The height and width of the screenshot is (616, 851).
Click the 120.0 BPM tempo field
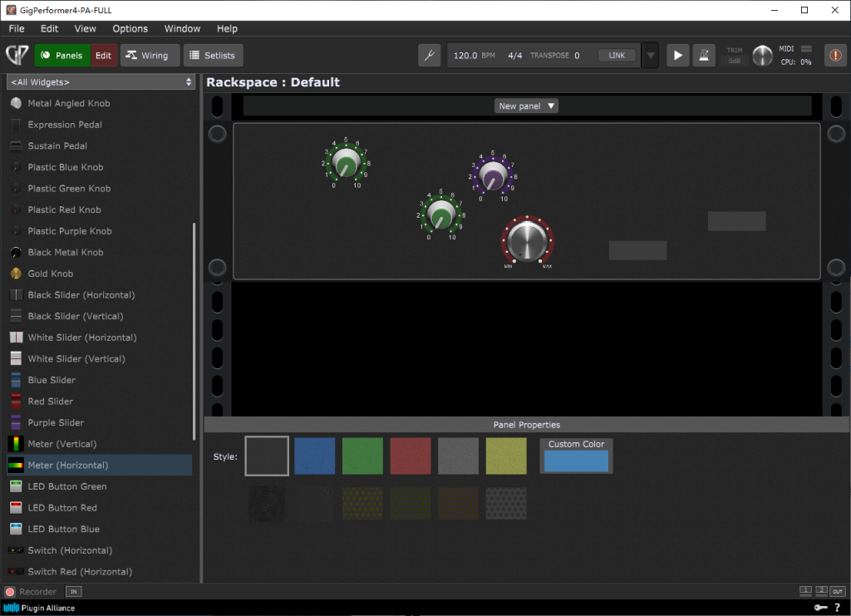point(474,56)
